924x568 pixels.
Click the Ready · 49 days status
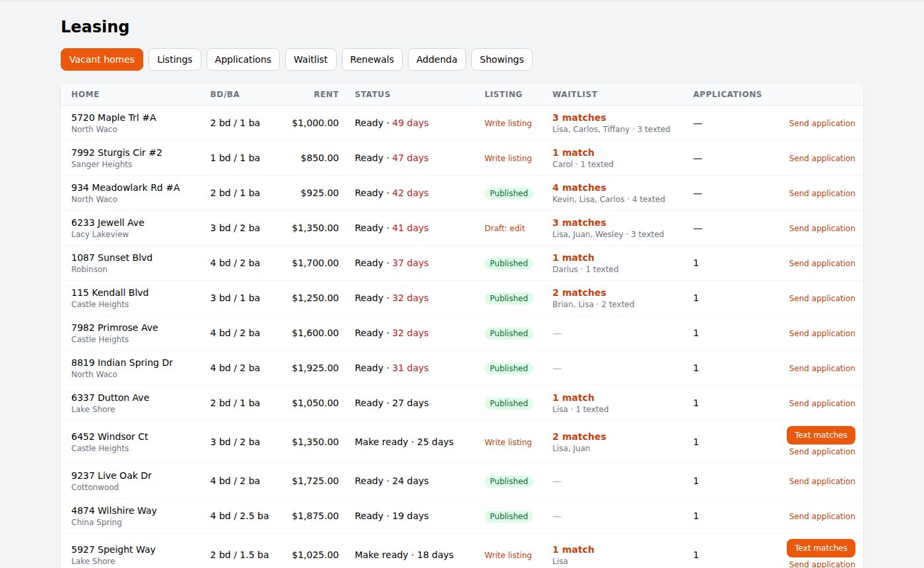(391, 124)
